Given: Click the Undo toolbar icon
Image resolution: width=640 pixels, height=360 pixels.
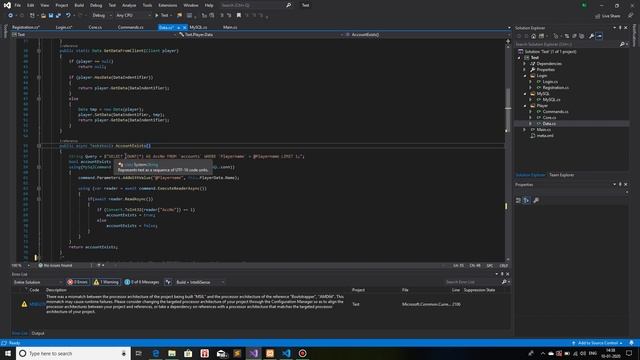Looking at the screenshot, I should click(68, 16).
